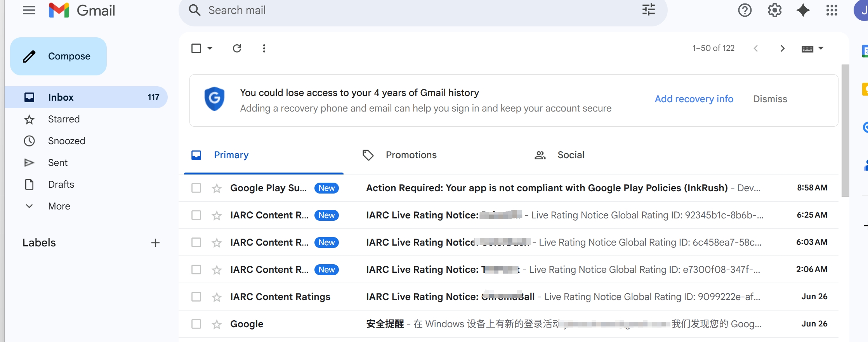This screenshot has height=342, width=868.
Task: Open the Settings gear icon
Action: click(x=774, y=10)
